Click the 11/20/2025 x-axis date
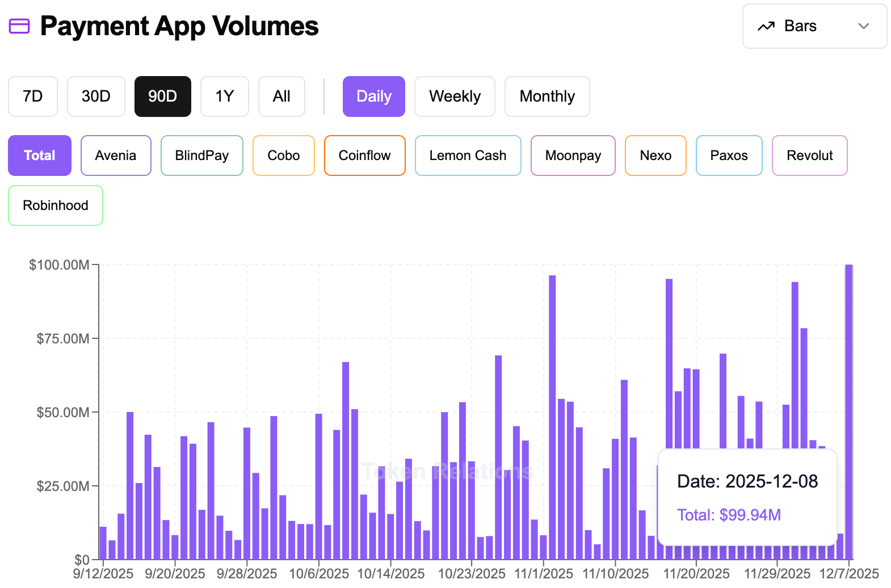Screen dimensions: 891x588 pos(696,574)
